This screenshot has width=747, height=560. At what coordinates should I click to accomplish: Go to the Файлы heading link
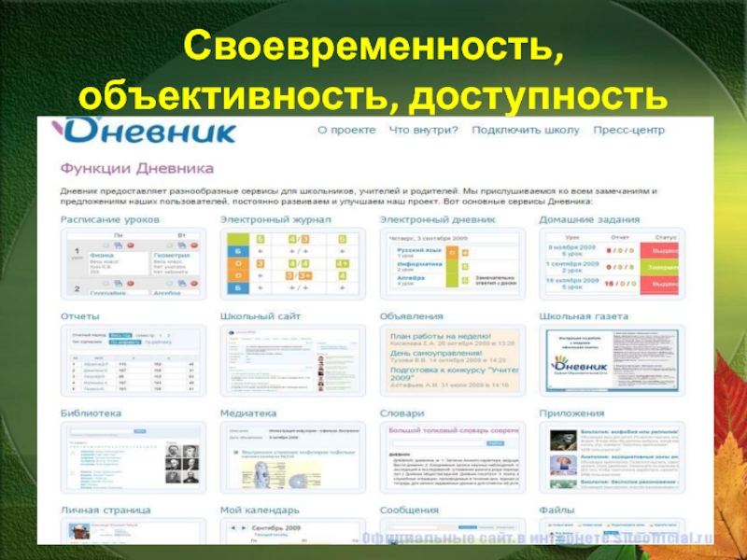click(557, 510)
